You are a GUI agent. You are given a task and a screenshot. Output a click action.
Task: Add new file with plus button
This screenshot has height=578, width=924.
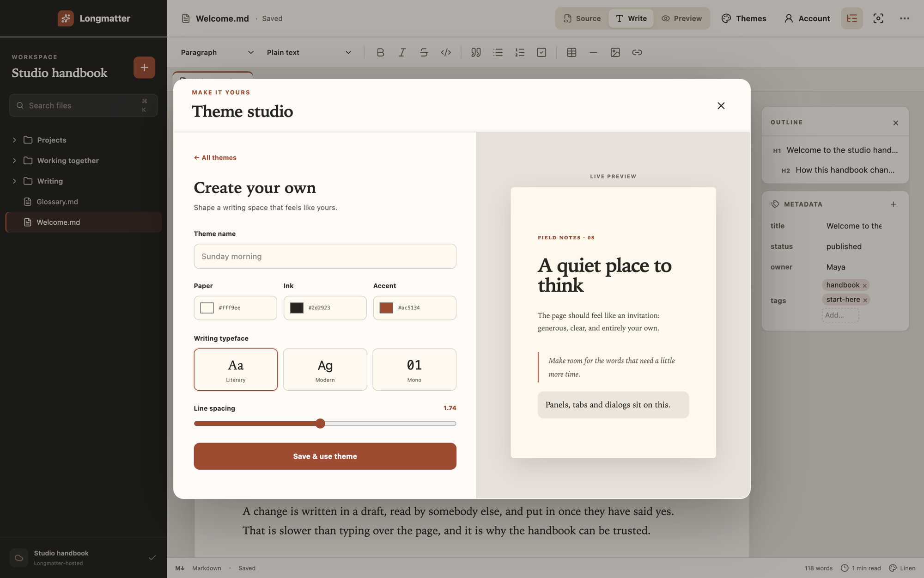click(x=144, y=68)
